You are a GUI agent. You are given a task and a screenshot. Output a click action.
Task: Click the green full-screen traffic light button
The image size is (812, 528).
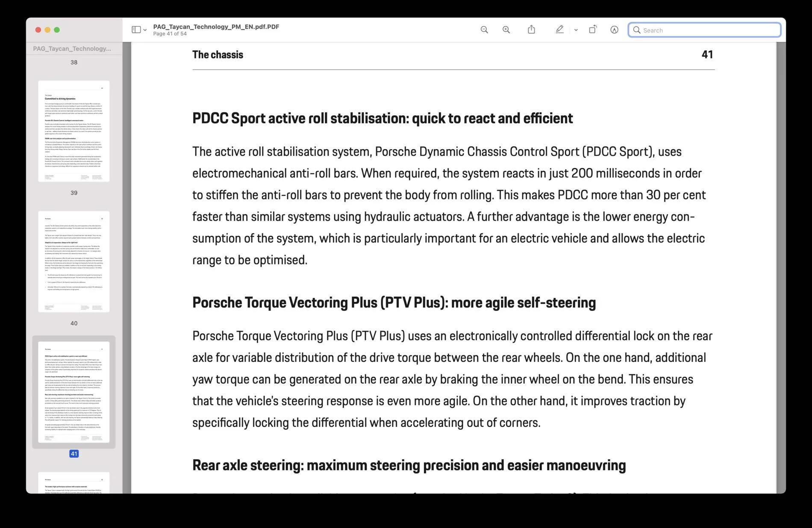(56, 30)
